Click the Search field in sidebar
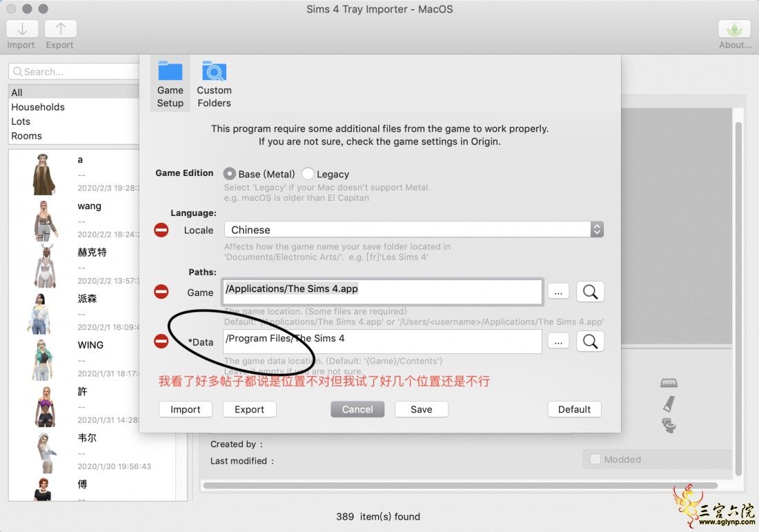The image size is (759, 532). (x=74, y=72)
